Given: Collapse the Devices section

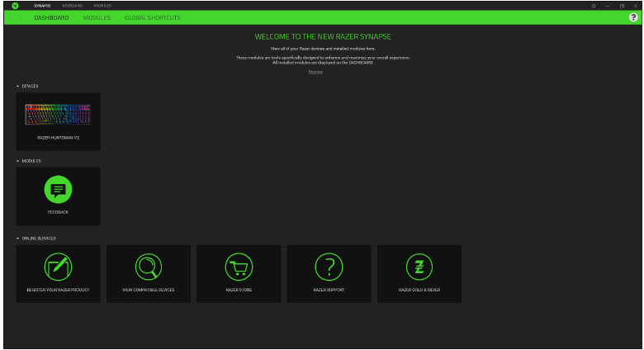Looking at the screenshot, I should pyautogui.click(x=17, y=87).
